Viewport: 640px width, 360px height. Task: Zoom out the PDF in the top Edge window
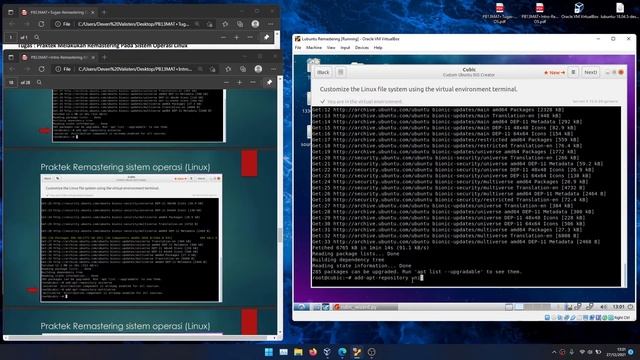click(x=223, y=37)
